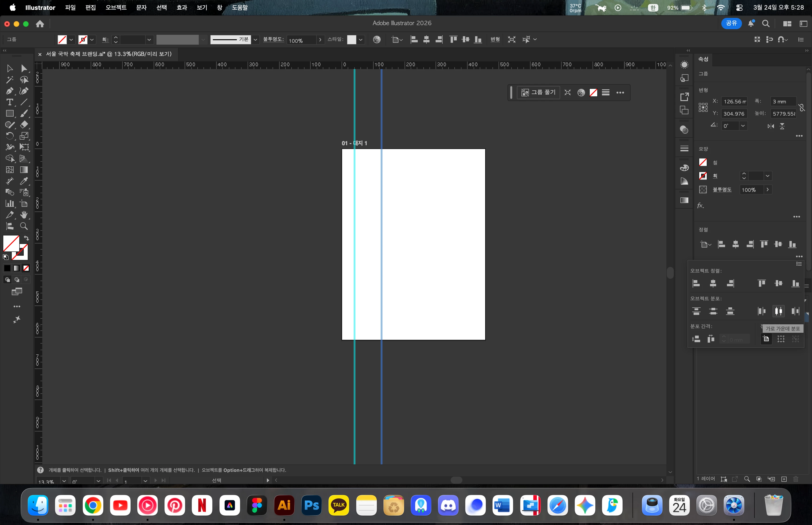Select the Zoom tool in toolbox
Viewport: 812px width, 525px height.
pyautogui.click(x=24, y=226)
